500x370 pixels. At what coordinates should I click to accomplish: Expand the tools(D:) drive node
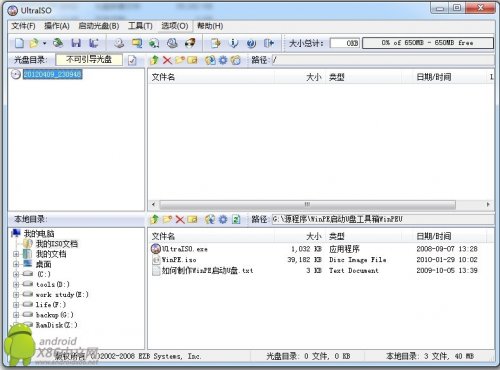point(16,284)
